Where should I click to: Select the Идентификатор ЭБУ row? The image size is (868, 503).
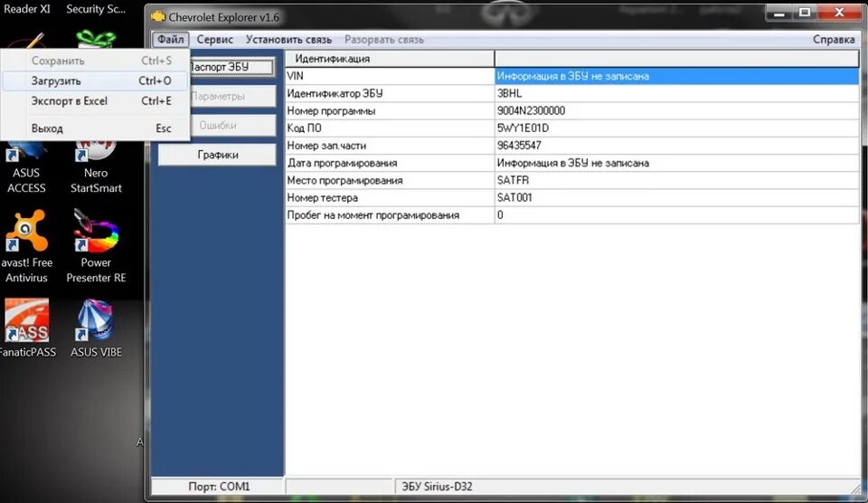pos(390,93)
